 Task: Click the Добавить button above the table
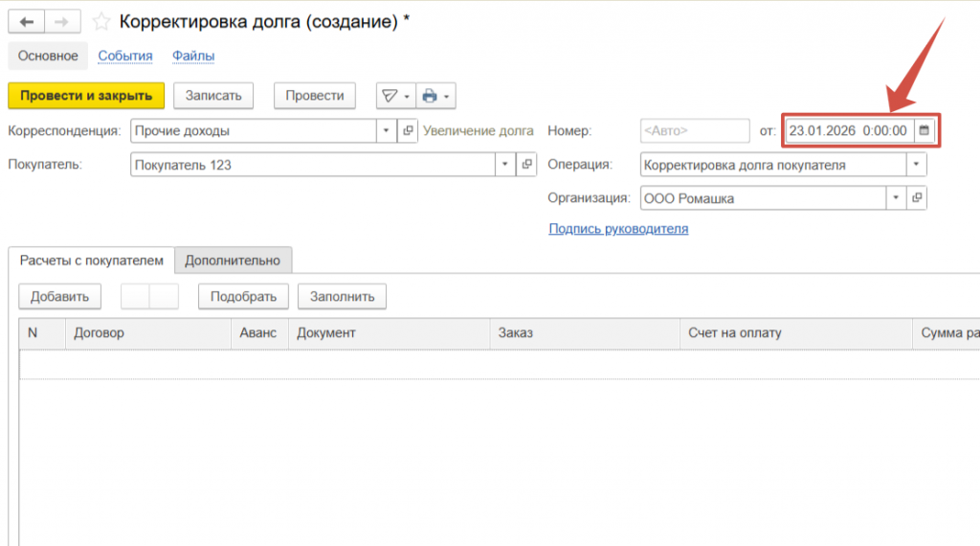pyautogui.click(x=59, y=296)
